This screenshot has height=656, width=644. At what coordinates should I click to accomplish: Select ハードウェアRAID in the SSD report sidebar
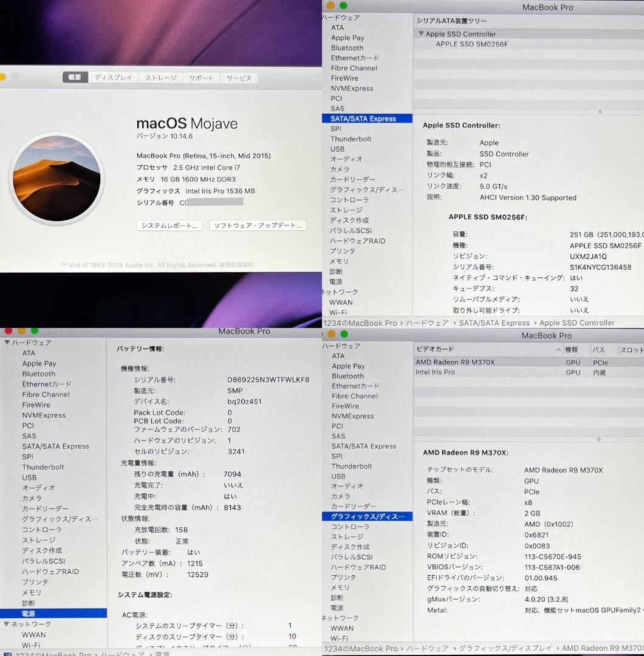tap(357, 241)
